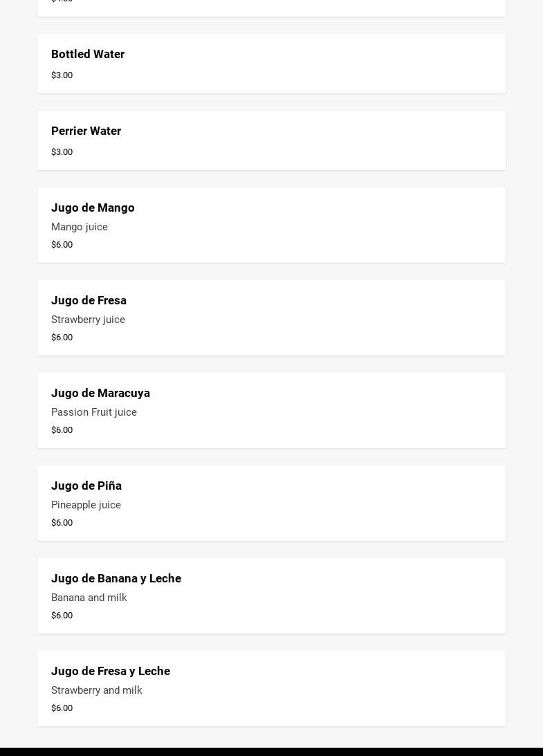
Task: Select the Perrier Water item title
Action: (86, 131)
